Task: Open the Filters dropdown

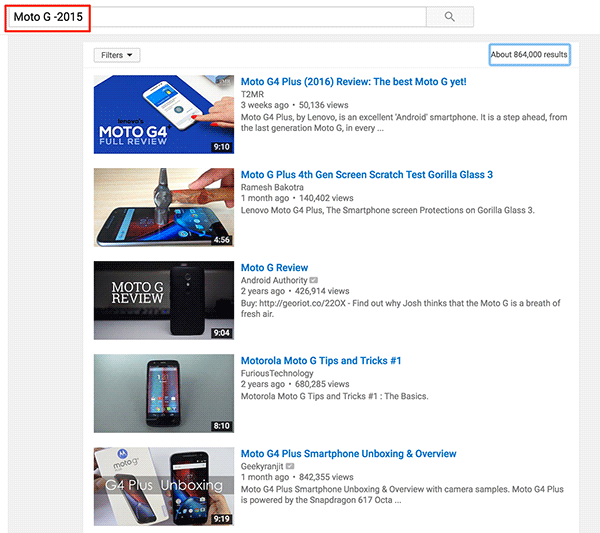Action: (117, 55)
